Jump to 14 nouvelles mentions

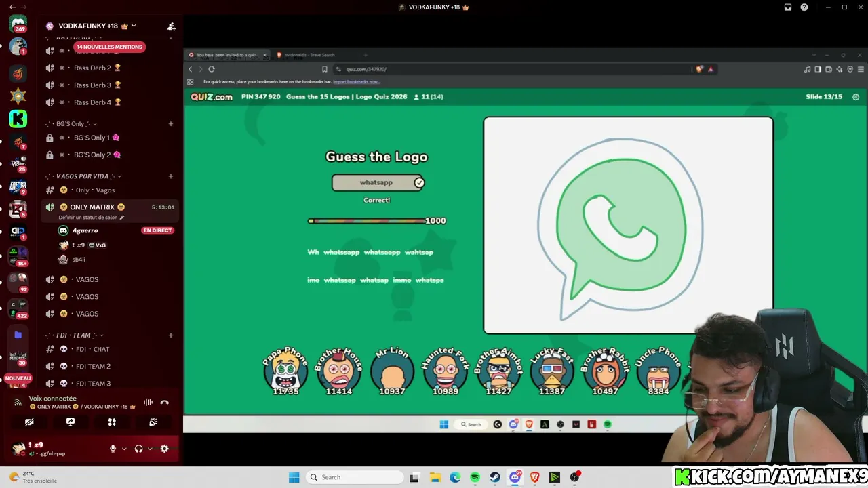coord(109,47)
